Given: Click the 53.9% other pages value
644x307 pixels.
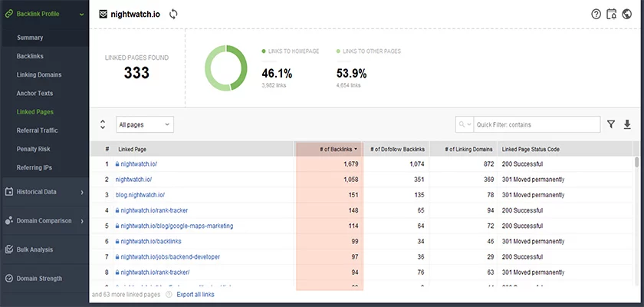Looking at the screenshot, I should [352, 74].
